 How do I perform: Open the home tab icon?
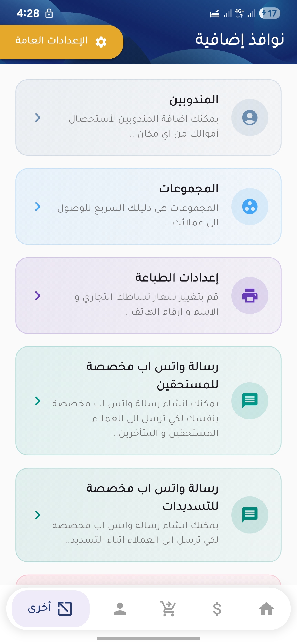click(266, 608)
